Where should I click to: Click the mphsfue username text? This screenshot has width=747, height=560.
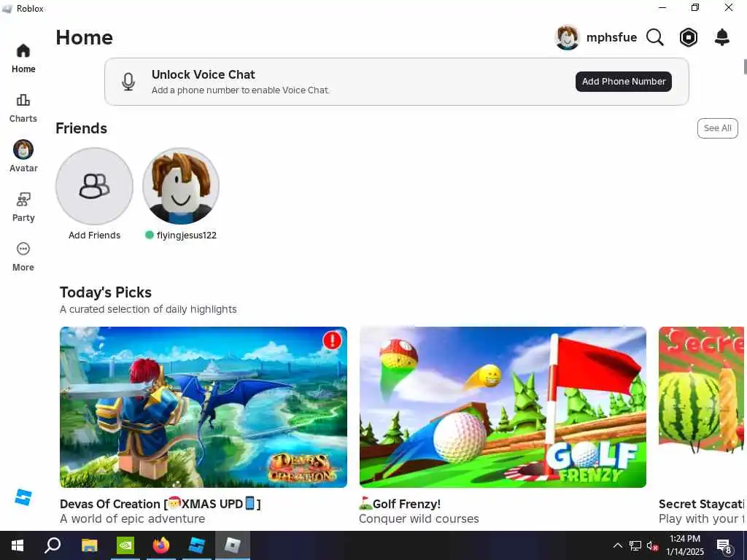point(611,38)
